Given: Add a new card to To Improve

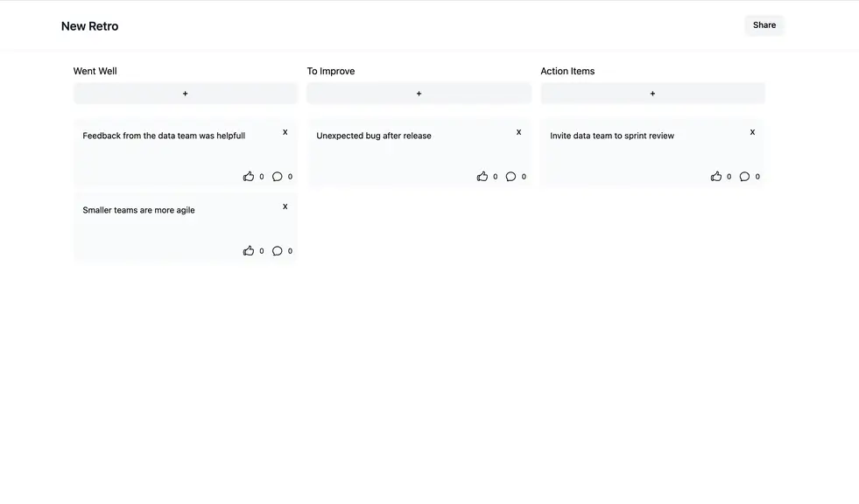Looking at the screenshot, I should 419,94.
